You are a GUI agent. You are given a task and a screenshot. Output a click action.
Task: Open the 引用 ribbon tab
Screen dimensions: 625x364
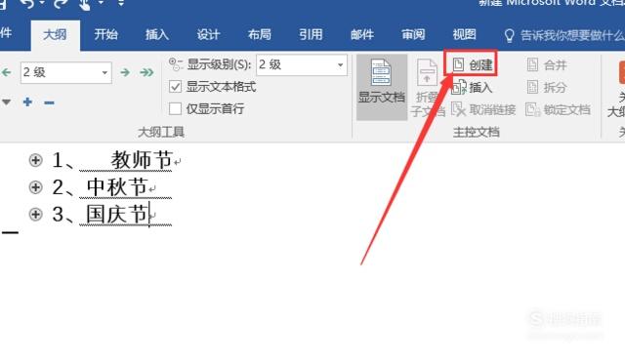tap(311, 35)
